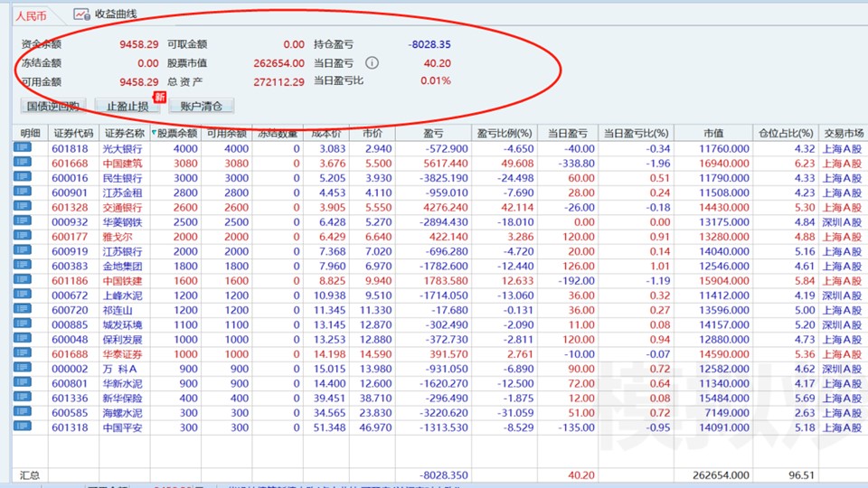
Task: Sort by 仓位占比(%) column header
Action: click(786, 134)
